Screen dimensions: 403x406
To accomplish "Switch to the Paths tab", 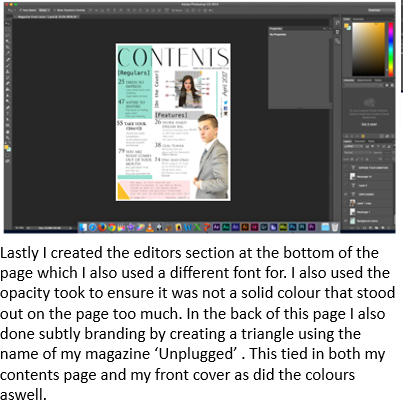I will (x=371, y=141).
